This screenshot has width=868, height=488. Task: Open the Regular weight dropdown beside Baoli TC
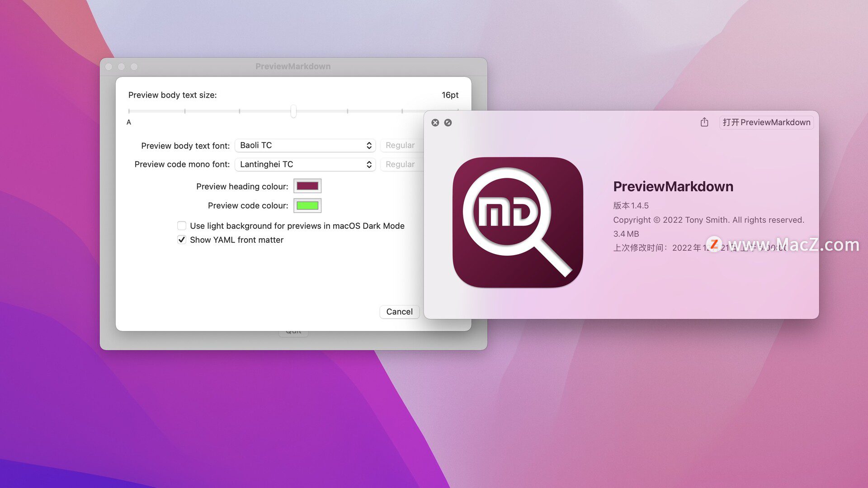[401, 145]
